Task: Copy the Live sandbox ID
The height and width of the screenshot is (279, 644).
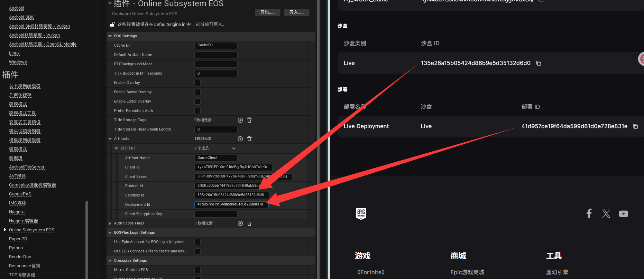Action: pyautogui.click(x=539, y=63)
